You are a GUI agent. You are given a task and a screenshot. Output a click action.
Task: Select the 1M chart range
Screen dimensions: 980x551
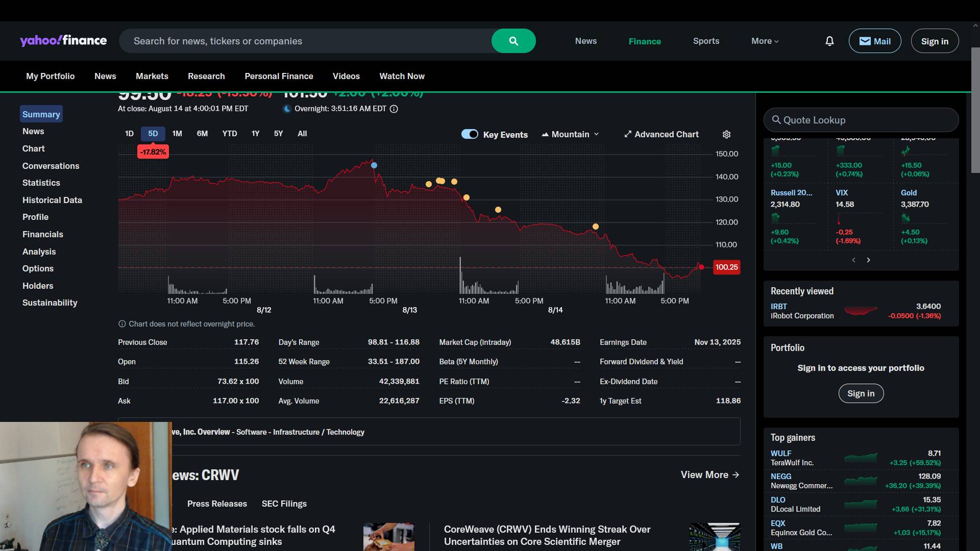[x=177, y=134]
